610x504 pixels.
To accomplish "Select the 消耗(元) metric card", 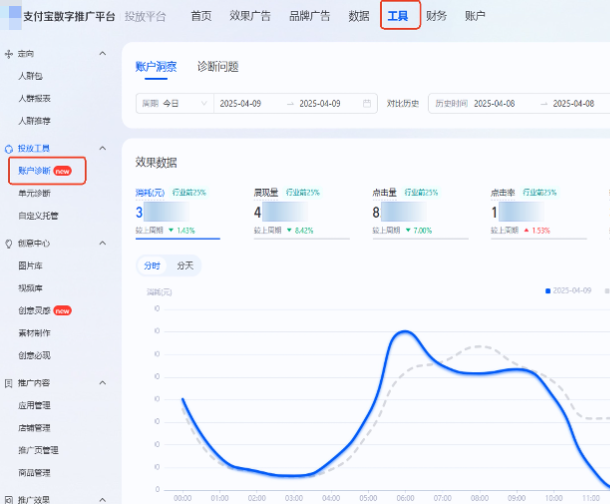I will pos(178,212).
